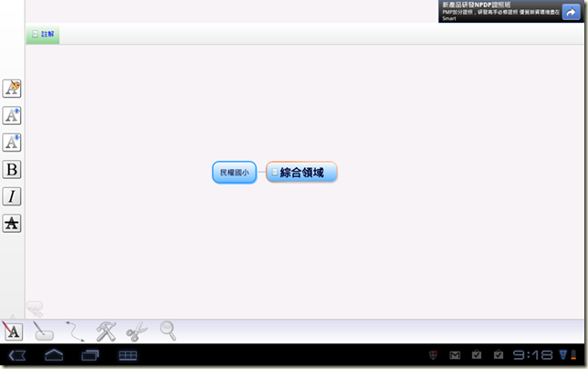Decrease font size with the down-arrow A icon
The height and width of the screenshot is (369, 588).
pyautogui.click(x=12, y=142)
